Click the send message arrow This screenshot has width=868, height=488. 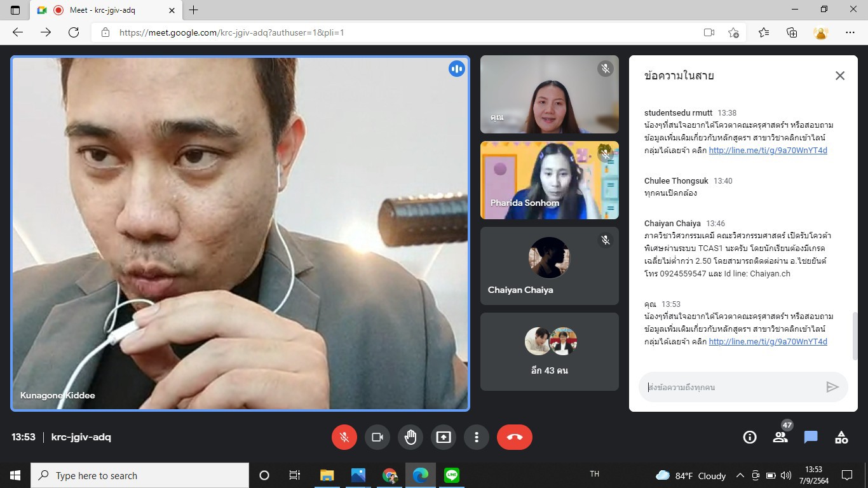click(832, 387)
